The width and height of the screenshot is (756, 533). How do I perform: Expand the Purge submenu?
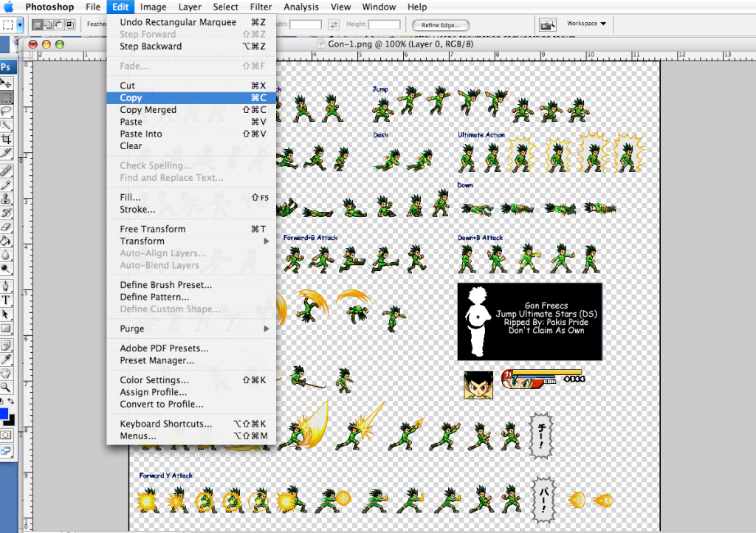click(191, 329)
